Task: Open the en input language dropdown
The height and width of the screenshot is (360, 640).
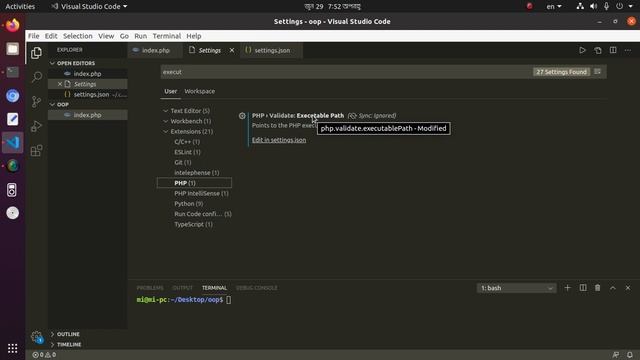Action: pos(554,6)
